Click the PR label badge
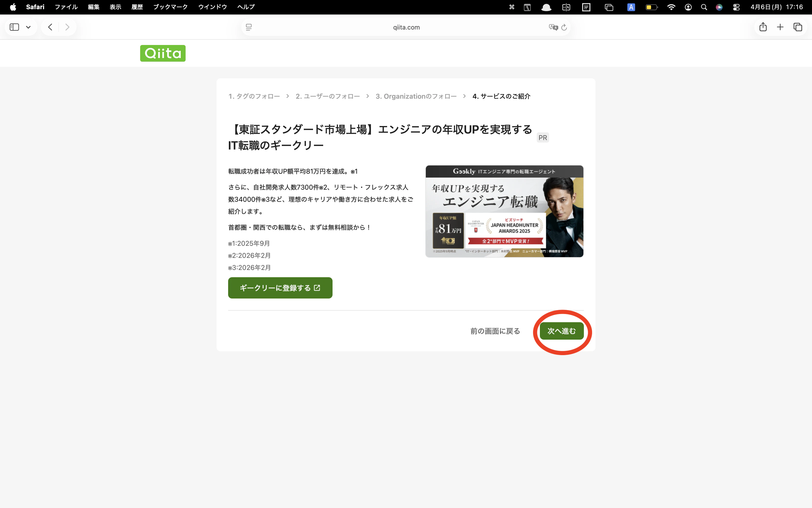The height and width of the screenshot is (508, 812). [543, 137]
